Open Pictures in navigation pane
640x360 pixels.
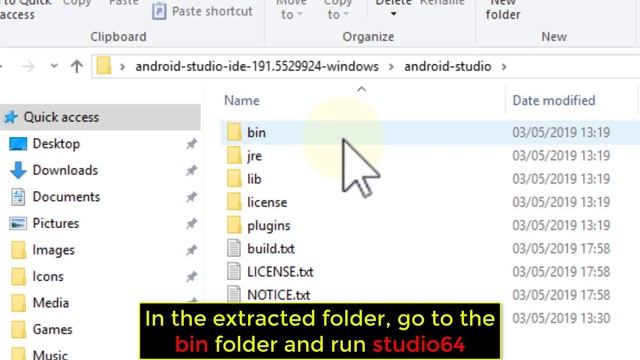point(56,224)
